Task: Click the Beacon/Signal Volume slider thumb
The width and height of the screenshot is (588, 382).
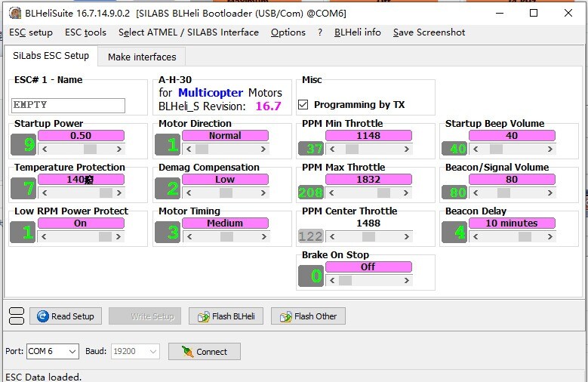Action: coord(503,193)
